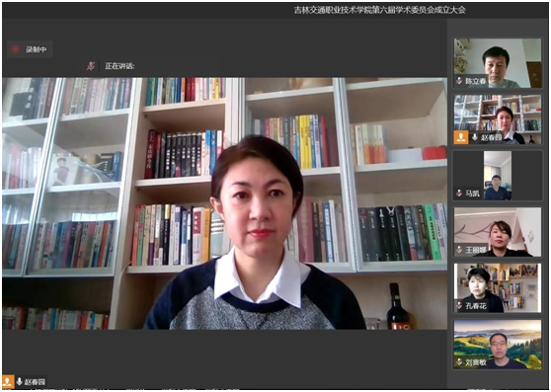551x392 pixels.
Task: Click the muted microphone icon beside 正在讲话
Action: click(x=91, y=66)
